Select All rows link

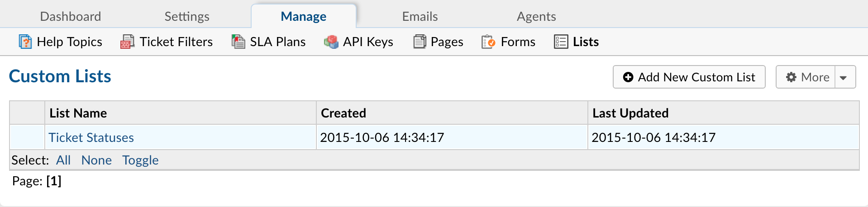tap(63, 160)
